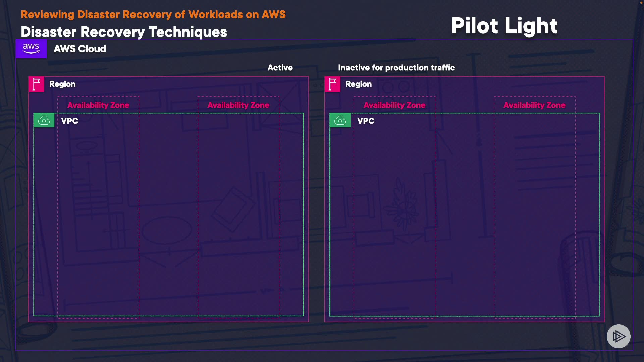This screenshot has width=644, height=362.
Task: Click the Active label above the first region
Action: 280,68
